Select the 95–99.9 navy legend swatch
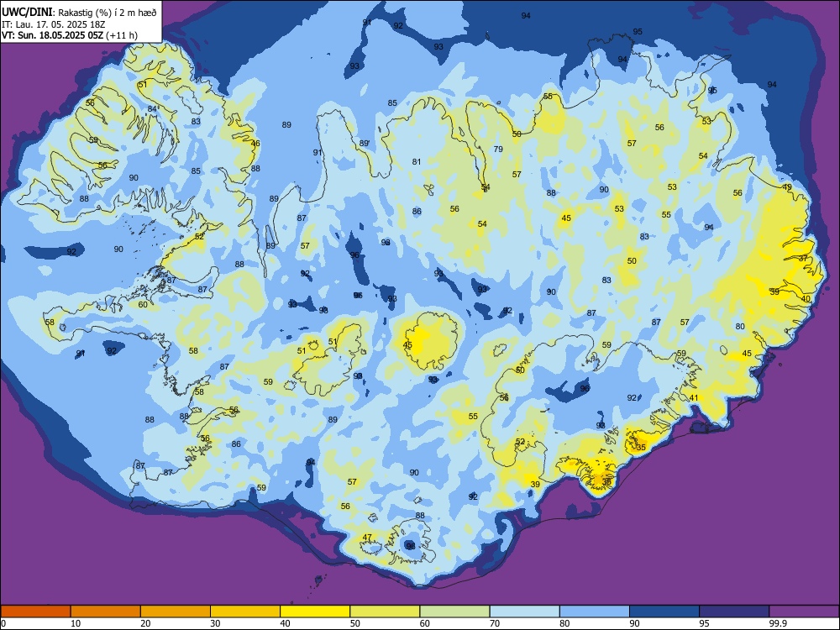 pos(734,612)
